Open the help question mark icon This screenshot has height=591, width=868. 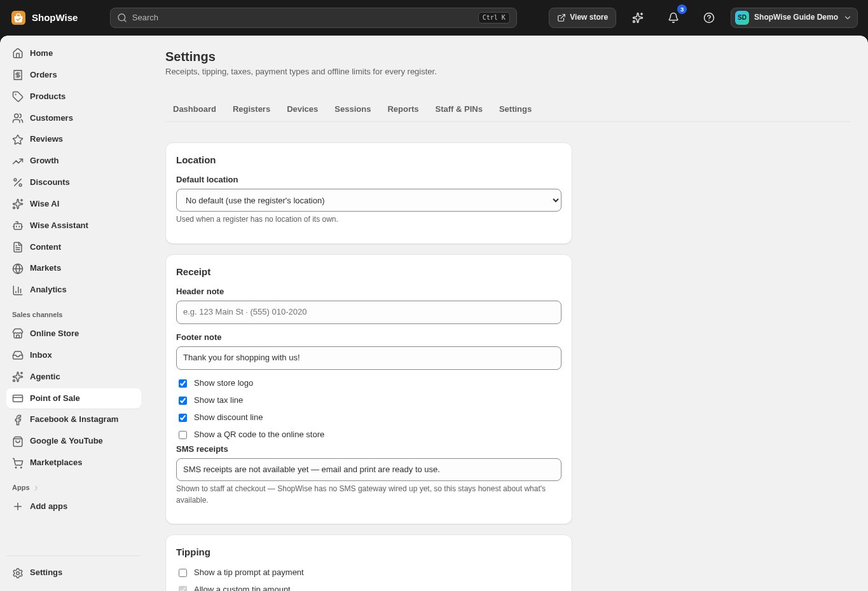point(709,18)
